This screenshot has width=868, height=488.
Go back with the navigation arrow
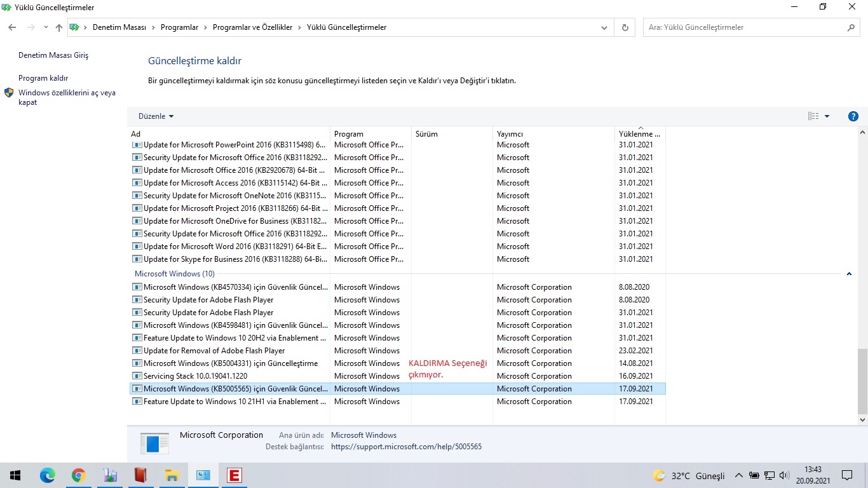tap(12, 27)
